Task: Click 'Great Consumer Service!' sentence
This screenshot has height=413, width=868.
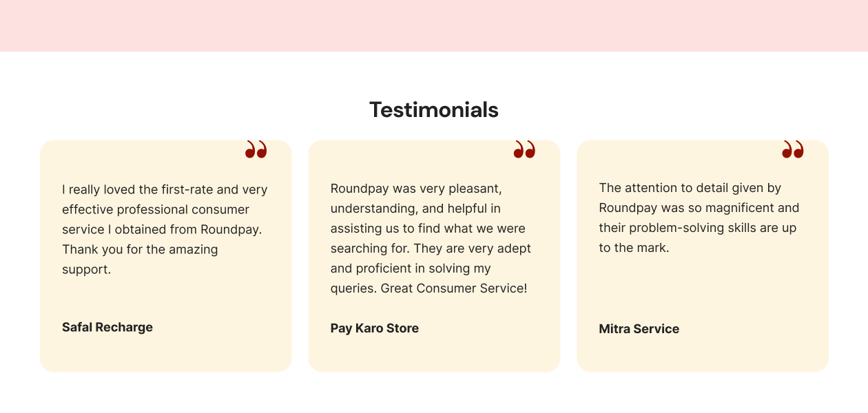Action: click(x=453, y=288)
